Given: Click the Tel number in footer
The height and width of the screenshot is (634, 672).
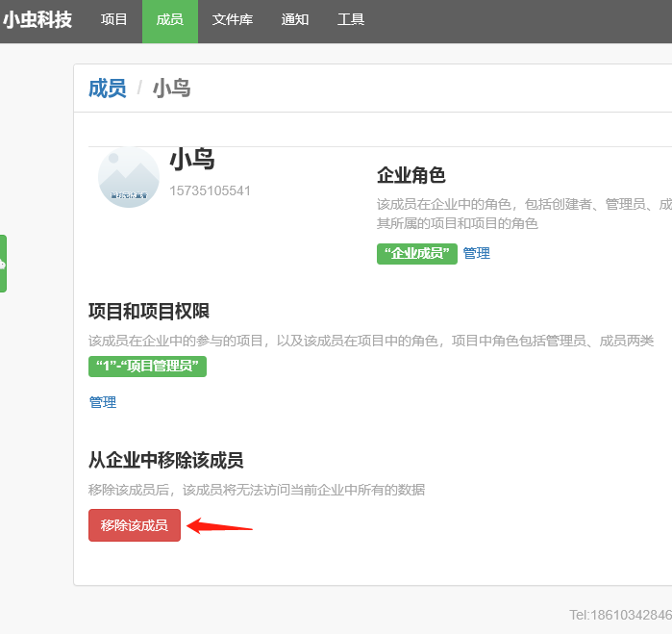Looking at the screenshot, I should pos(620,615).
